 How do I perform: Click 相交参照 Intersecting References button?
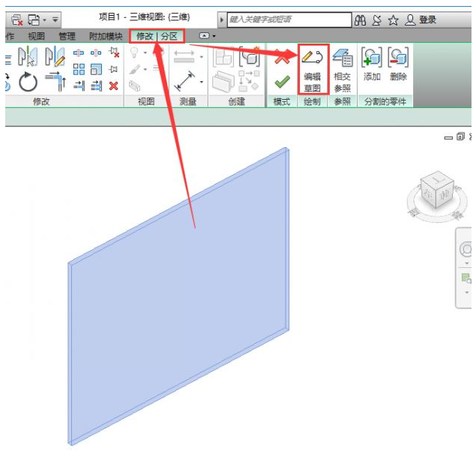[342, 70]
